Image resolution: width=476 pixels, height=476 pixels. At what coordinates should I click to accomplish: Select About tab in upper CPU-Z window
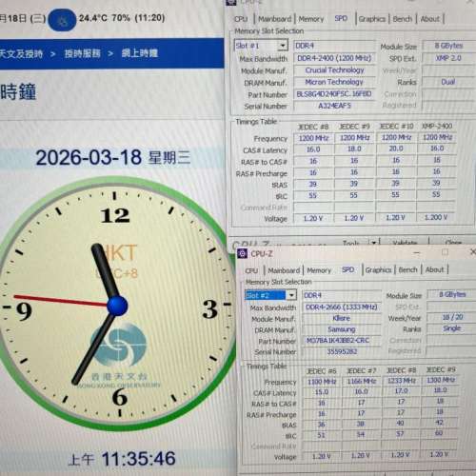(x=430, y=19)
